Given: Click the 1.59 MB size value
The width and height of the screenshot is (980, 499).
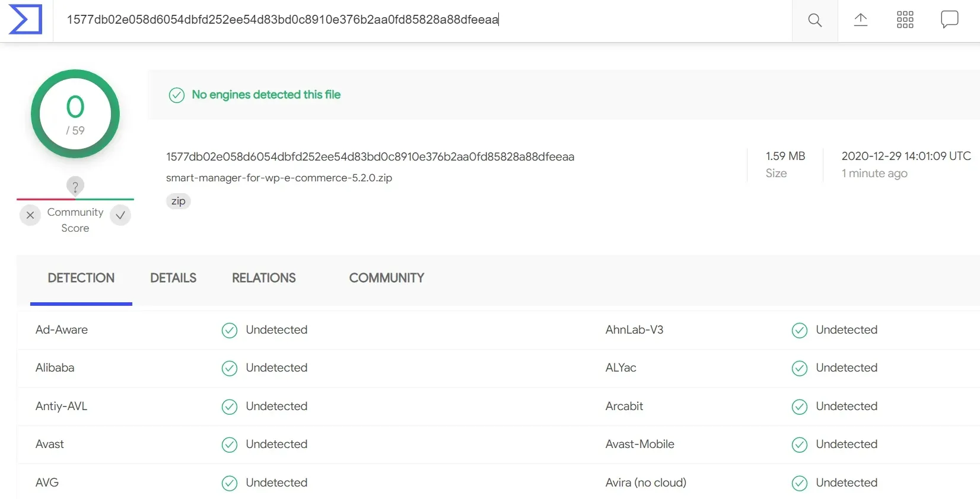Looking at the screenshot, I should pos(785,156).
